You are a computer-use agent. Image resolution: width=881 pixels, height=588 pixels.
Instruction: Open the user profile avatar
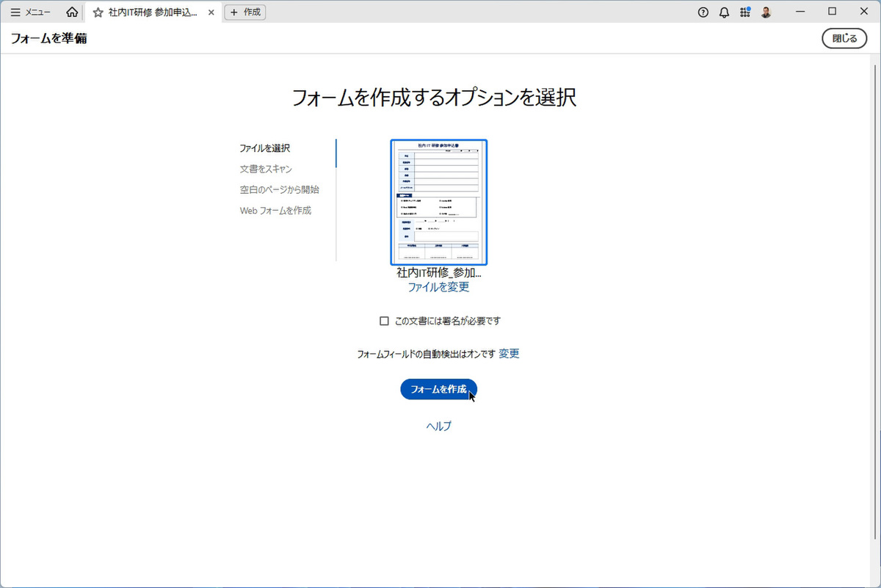pos(766,12)
